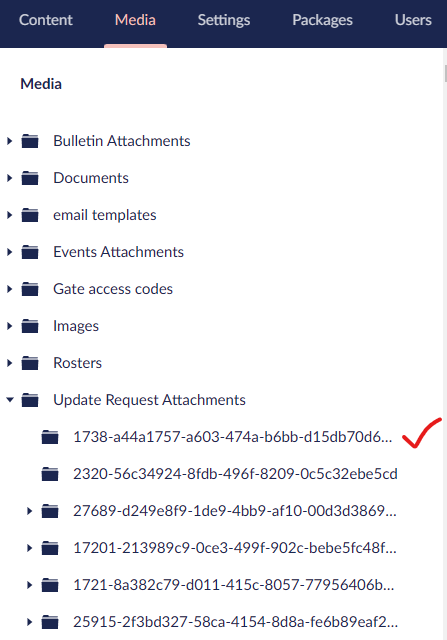
Task: Expand the Bulletin Attachments folder arrow
Action: pos(9,141)
